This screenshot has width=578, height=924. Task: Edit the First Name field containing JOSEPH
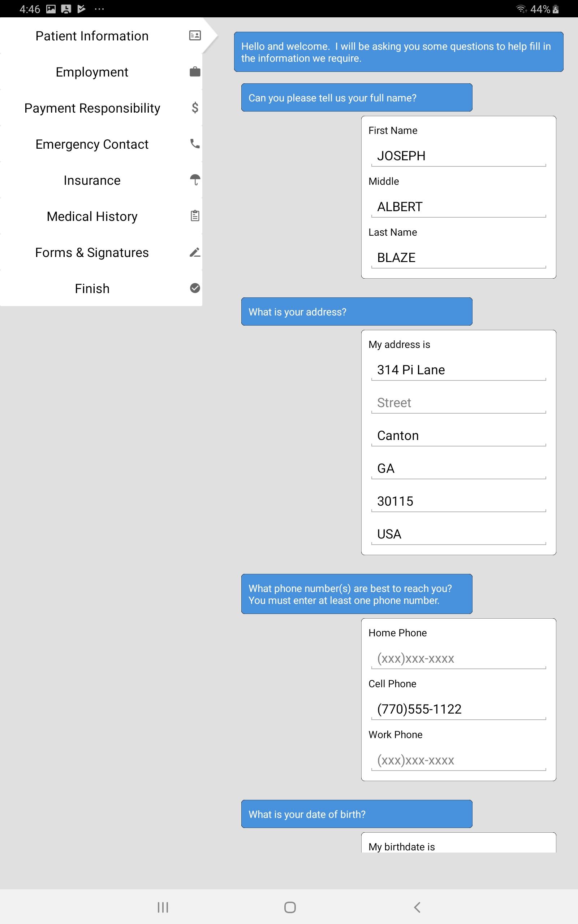tap(458, 156)
